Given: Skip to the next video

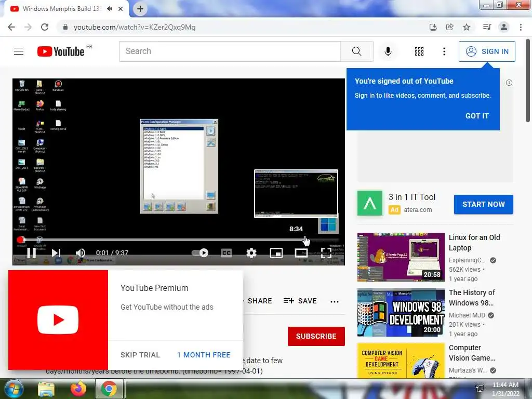Looking at the screenshot, I should coord(56,253).
